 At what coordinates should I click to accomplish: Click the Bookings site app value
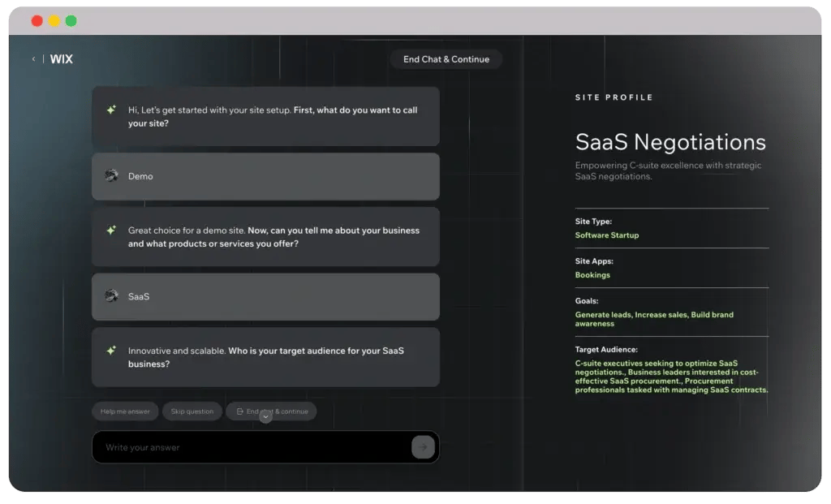pos(592,275)
